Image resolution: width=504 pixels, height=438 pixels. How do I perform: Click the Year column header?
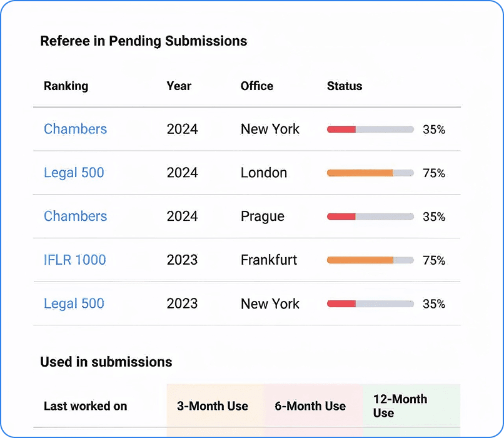pyautogui.click(x=179, y=86)
